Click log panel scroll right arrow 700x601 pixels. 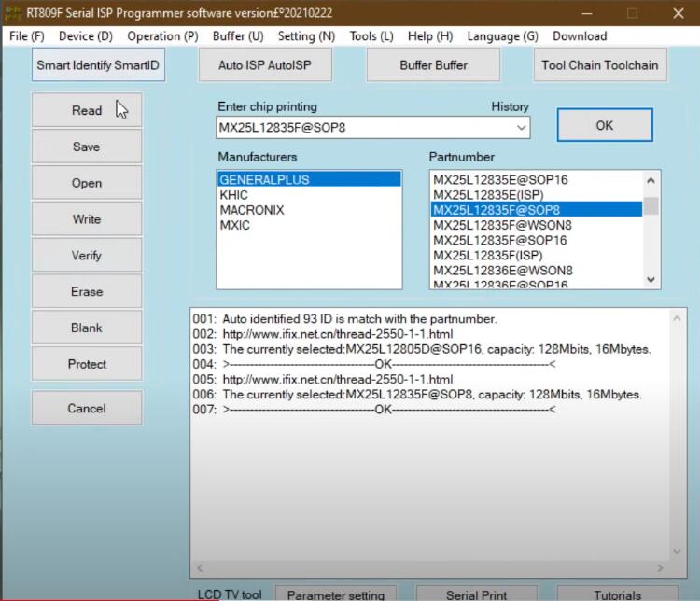[660, 568]
